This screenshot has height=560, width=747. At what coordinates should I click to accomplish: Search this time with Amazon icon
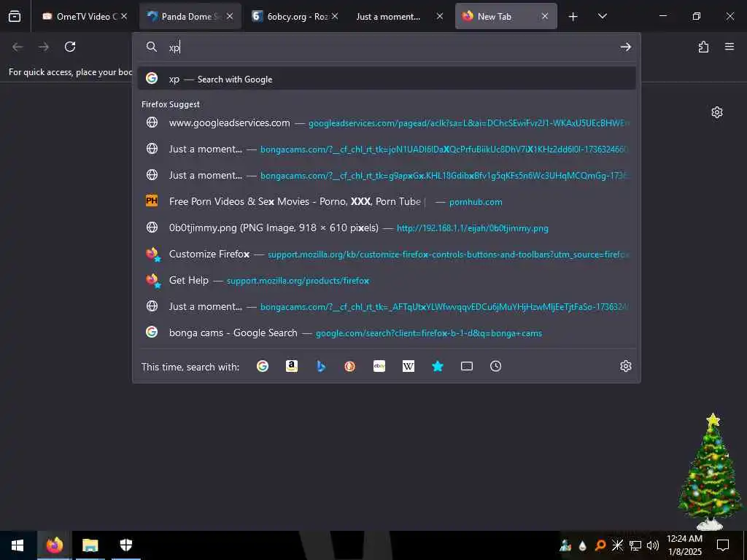click(x=292, y=366)
